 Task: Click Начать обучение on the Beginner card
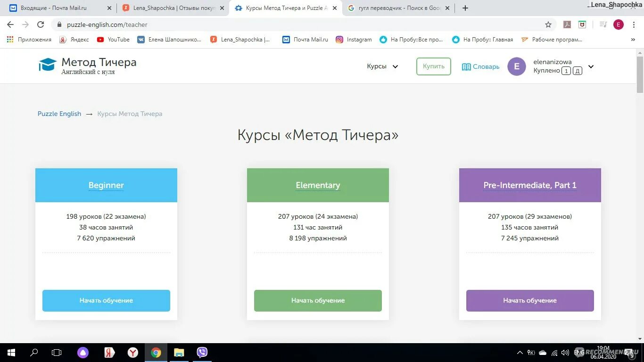pyautogui.click(x=106, y=300)
